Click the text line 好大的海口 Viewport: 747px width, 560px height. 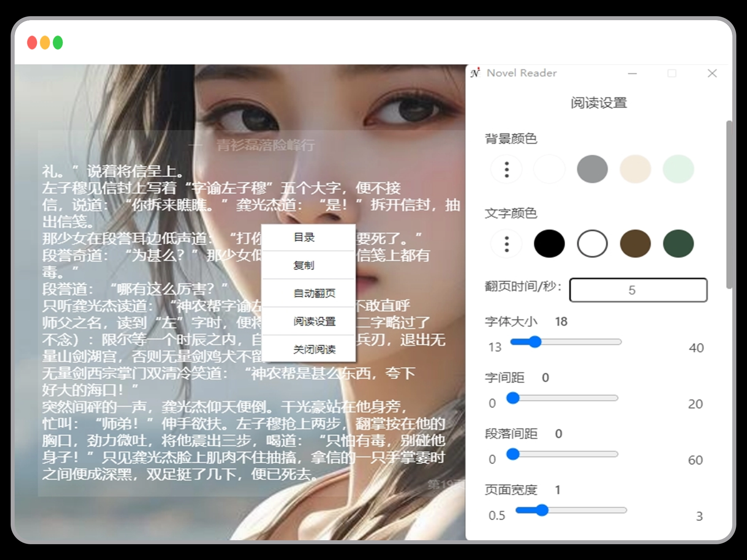(90, 390)
